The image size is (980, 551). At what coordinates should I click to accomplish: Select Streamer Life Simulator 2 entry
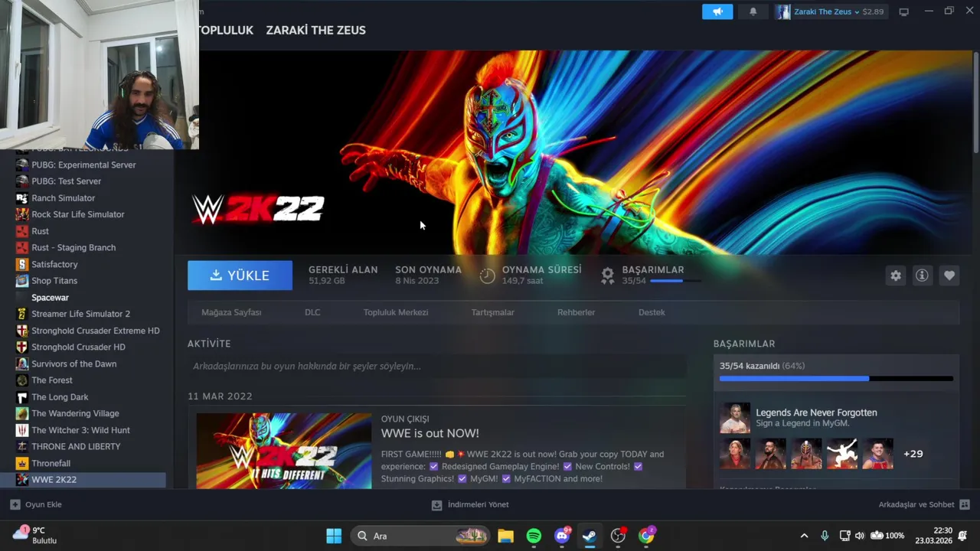[83, 314]
